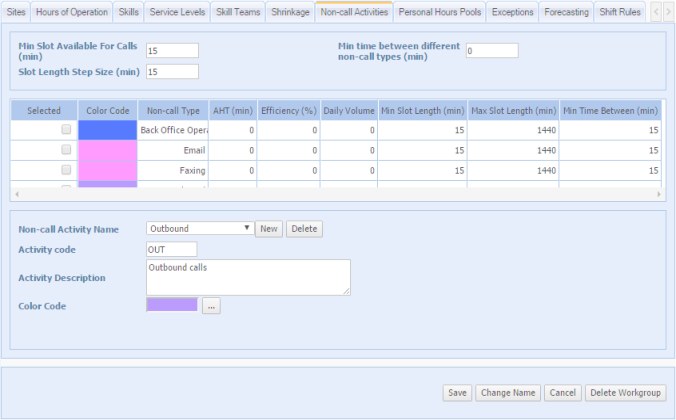Open the Forecasting tab

pyautogui.click(x=567, y=12)
